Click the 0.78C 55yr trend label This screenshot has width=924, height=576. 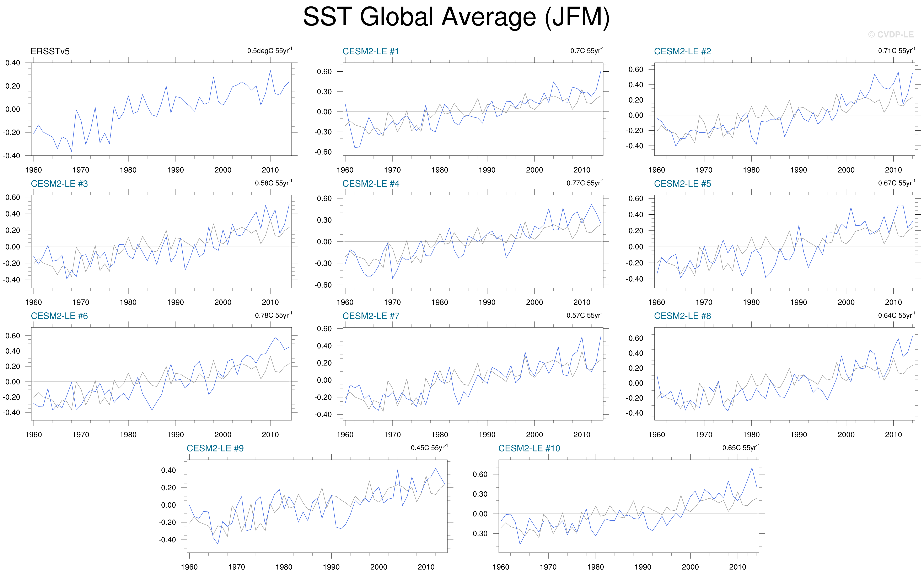(273, 316)
